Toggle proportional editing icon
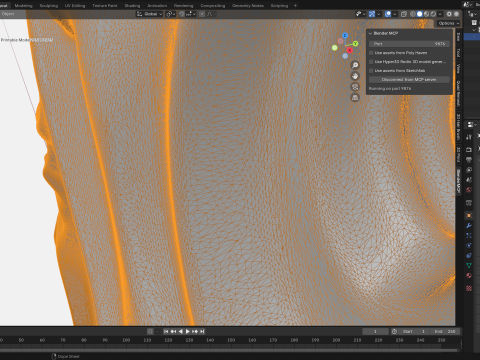480x360 pixels. point(202,14)
